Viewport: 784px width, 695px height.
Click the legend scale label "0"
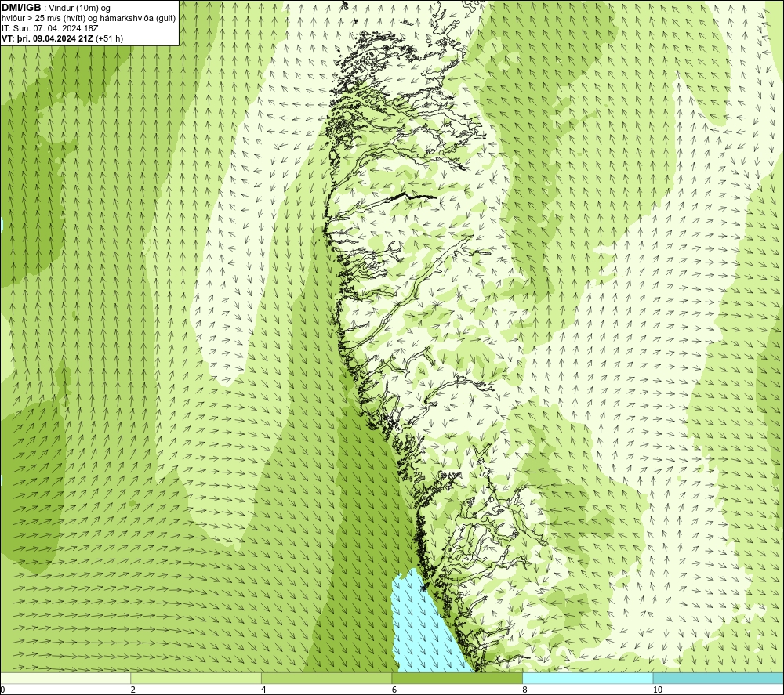(x=2, y=690)
